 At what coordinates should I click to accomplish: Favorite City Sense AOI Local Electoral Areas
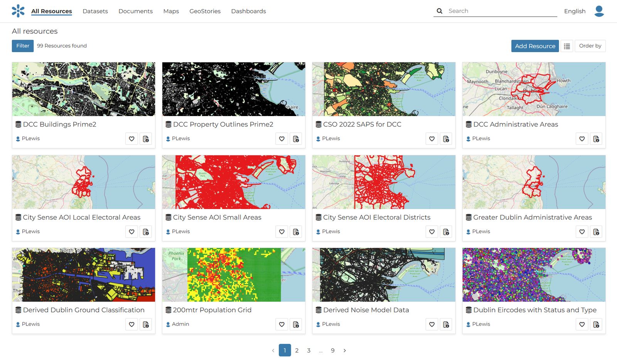[x=131, y=232]
